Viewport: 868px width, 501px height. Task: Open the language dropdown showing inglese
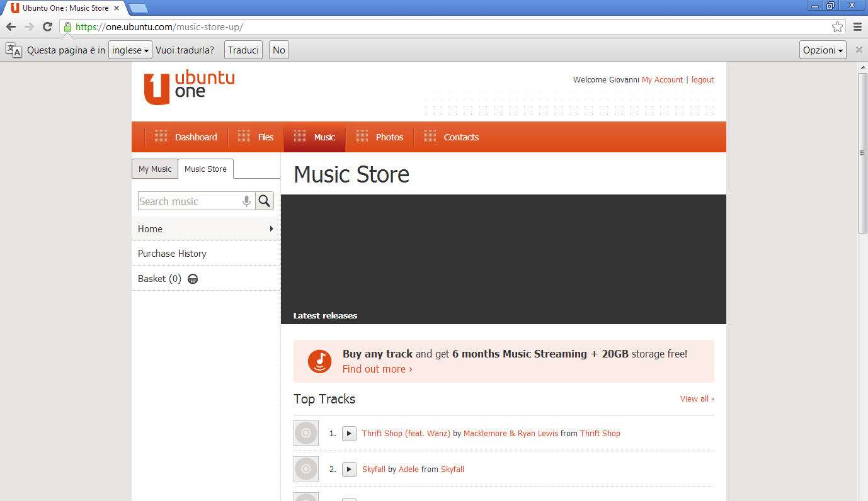click(130, 50)
